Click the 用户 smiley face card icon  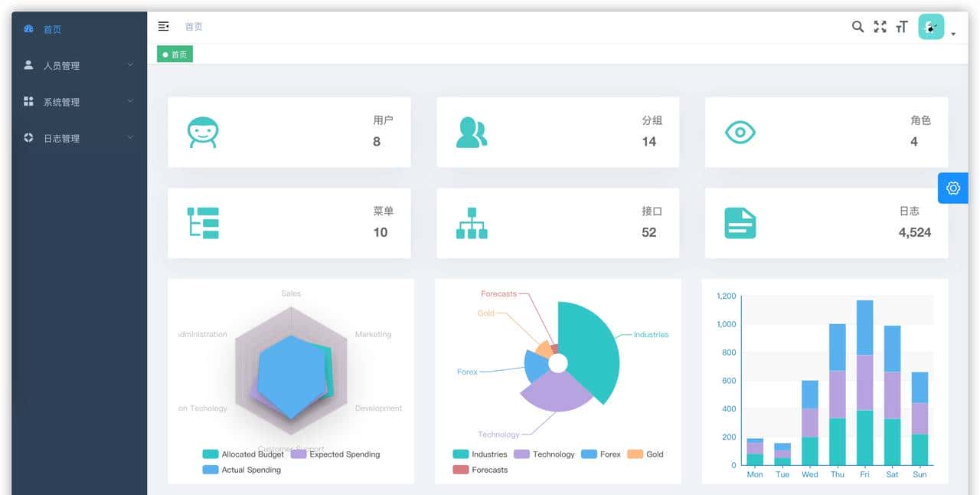[203, 132]
